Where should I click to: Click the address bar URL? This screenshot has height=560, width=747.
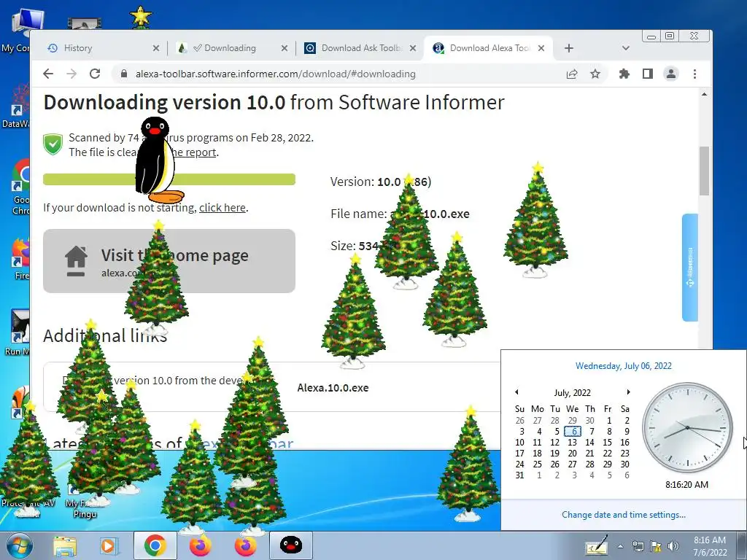click(275, 74)
